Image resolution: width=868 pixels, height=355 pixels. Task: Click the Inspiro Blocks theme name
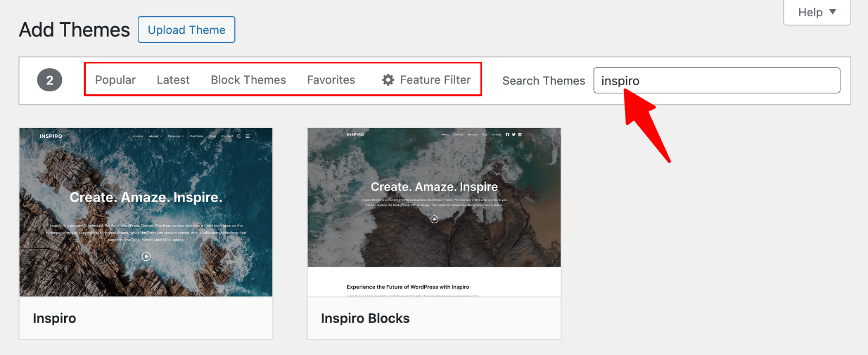pyautogui.click(x=365, y=318)
